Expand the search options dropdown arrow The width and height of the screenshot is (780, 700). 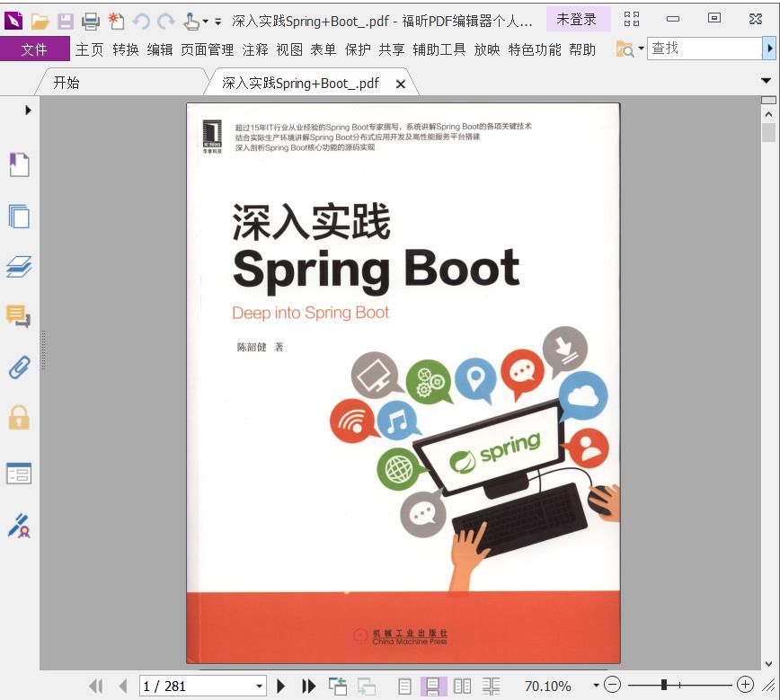[642, 49]
